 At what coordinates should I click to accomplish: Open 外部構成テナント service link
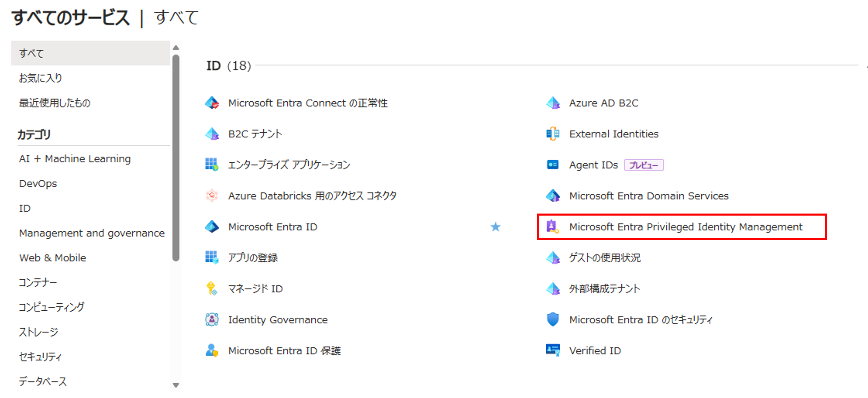click(604, 289)
